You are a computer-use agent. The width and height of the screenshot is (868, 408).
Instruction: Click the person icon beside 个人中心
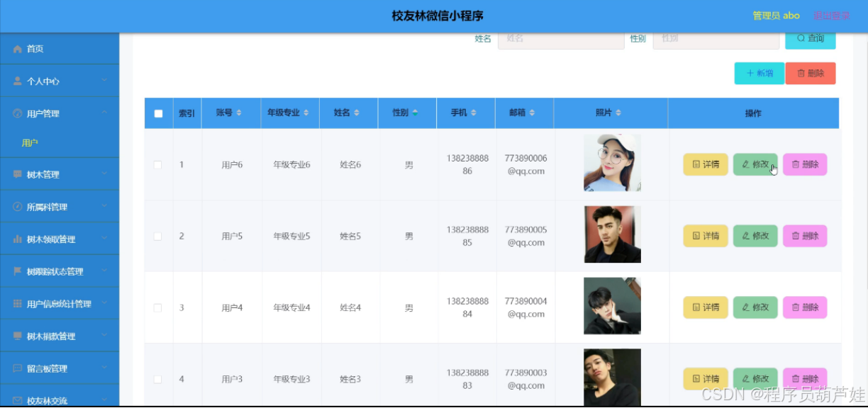(x=18, y=81)
